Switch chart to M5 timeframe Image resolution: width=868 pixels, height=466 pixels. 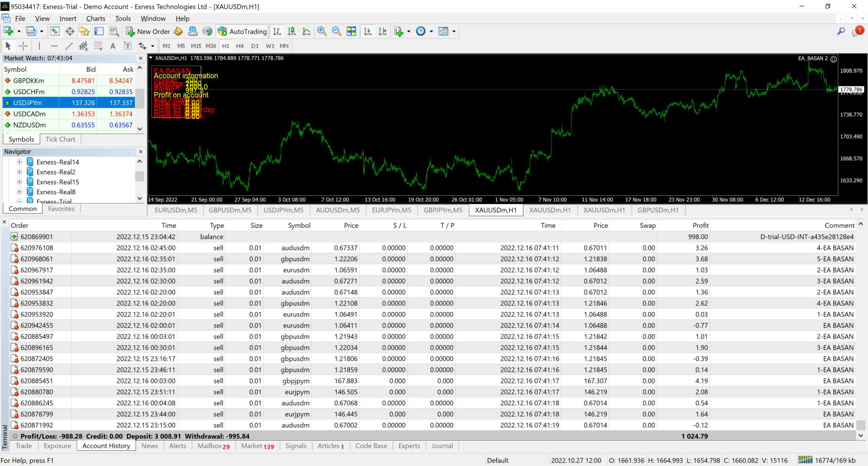click(x=181, y=46)
